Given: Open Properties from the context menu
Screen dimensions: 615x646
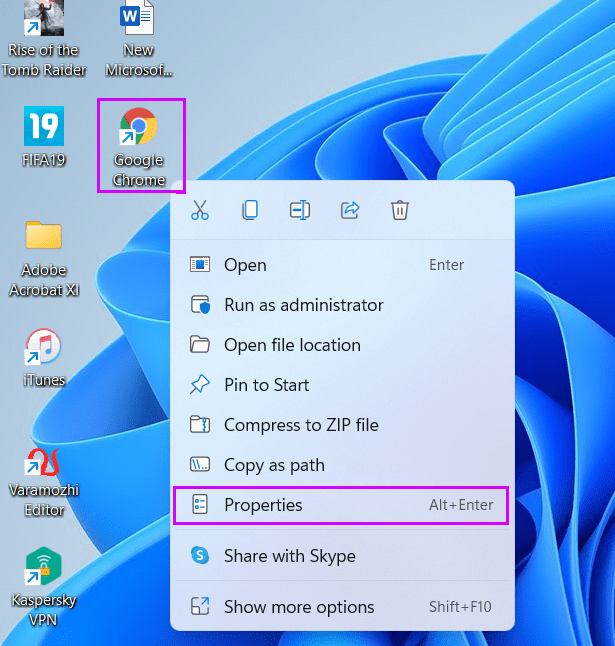Looking at the screenshot, I should [x=342, y=505].
